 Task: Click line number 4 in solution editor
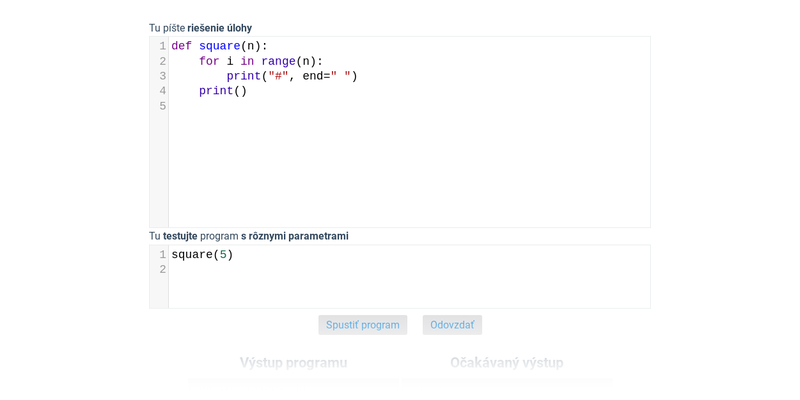162,91
